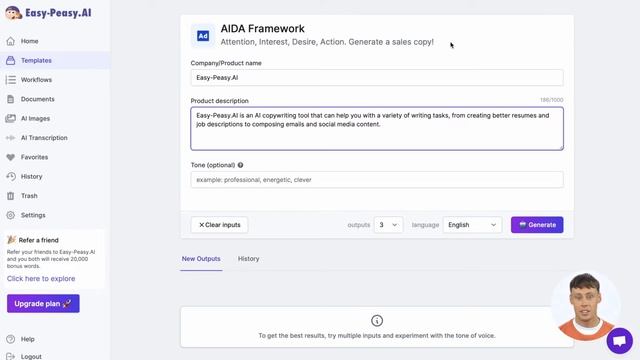Open the language English dropdown
Viewport: 640px width, 360px height.
coord(472,225)
